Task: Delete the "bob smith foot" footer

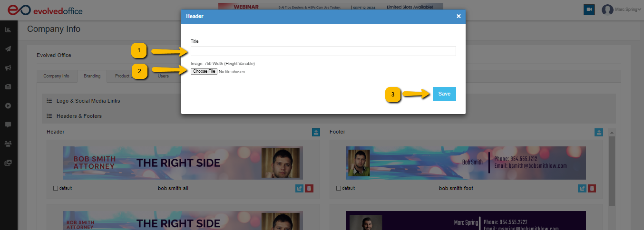Action: point(592,189)
